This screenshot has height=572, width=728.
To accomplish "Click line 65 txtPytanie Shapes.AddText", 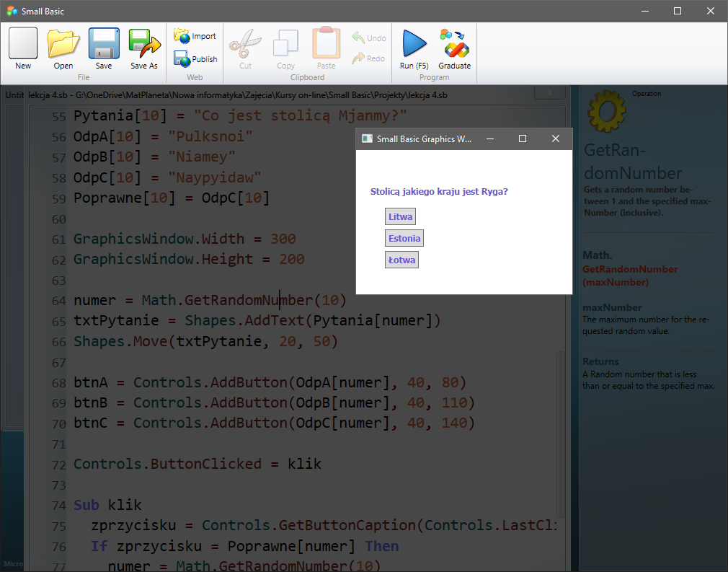I will (257, 320).
